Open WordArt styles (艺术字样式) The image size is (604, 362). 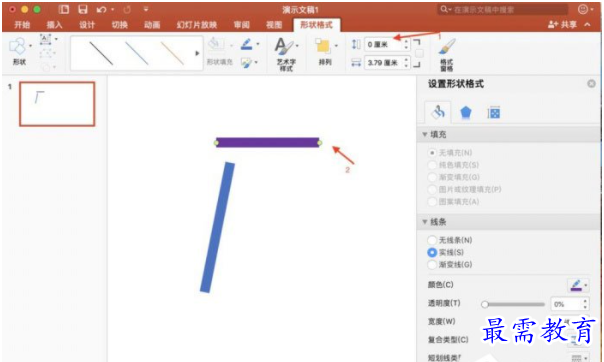tap(286, 54)
